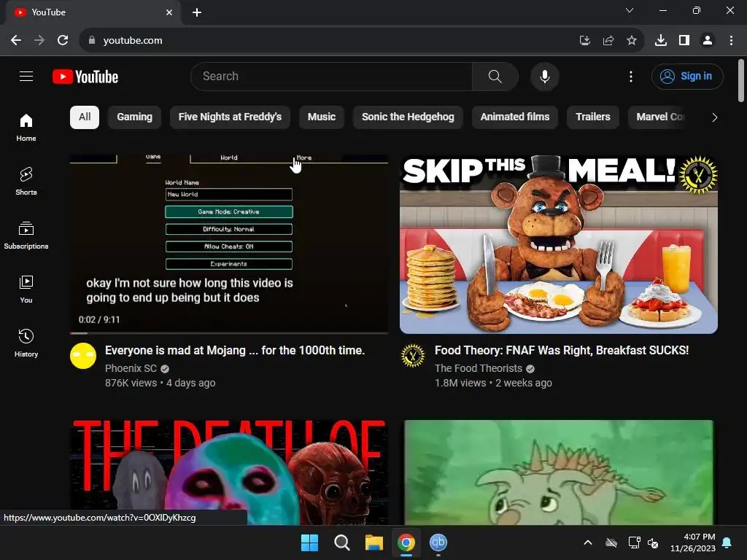View site information lock icon

click(x=92, y=41)
